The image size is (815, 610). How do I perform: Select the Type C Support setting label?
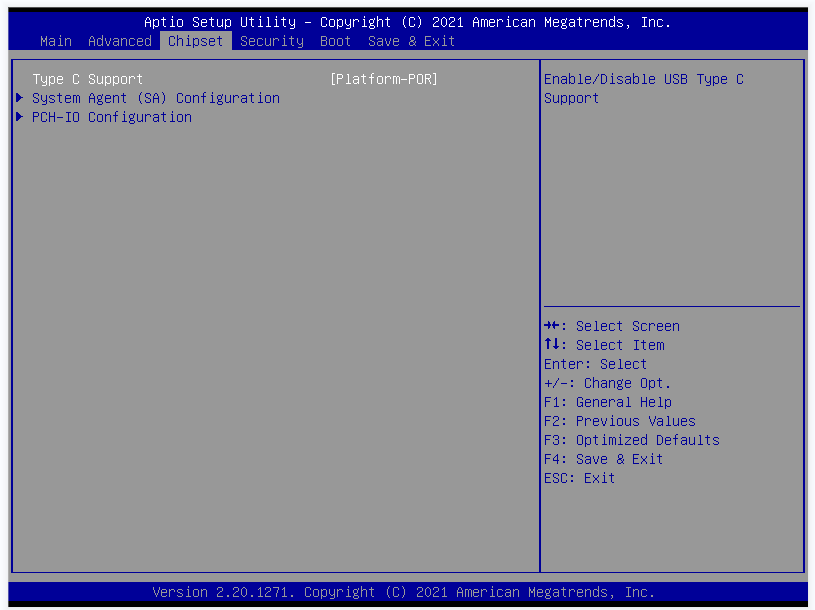(x=88, y=79)
